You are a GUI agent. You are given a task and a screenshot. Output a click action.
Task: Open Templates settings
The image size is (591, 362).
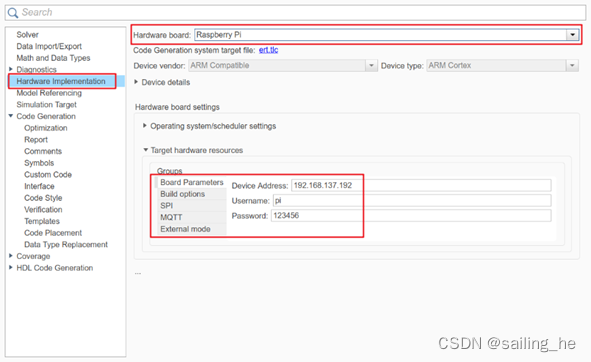tap(42, 222)
